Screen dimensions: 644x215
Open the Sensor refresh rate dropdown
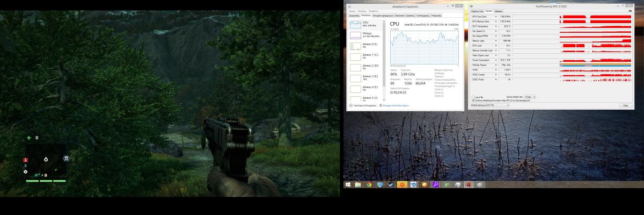530,97
